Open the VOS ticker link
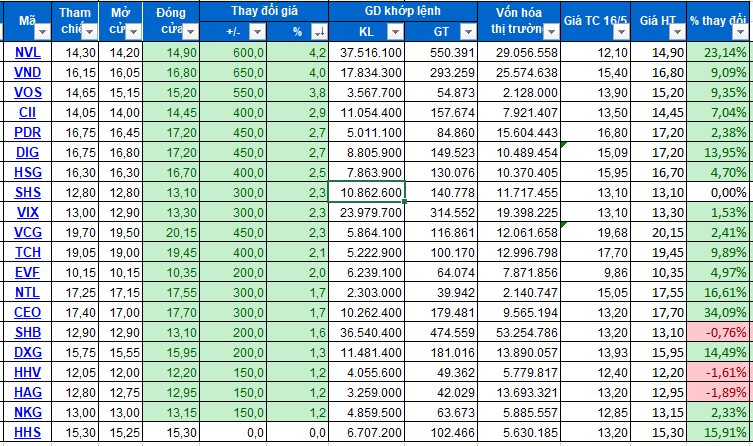 [28, 92]
